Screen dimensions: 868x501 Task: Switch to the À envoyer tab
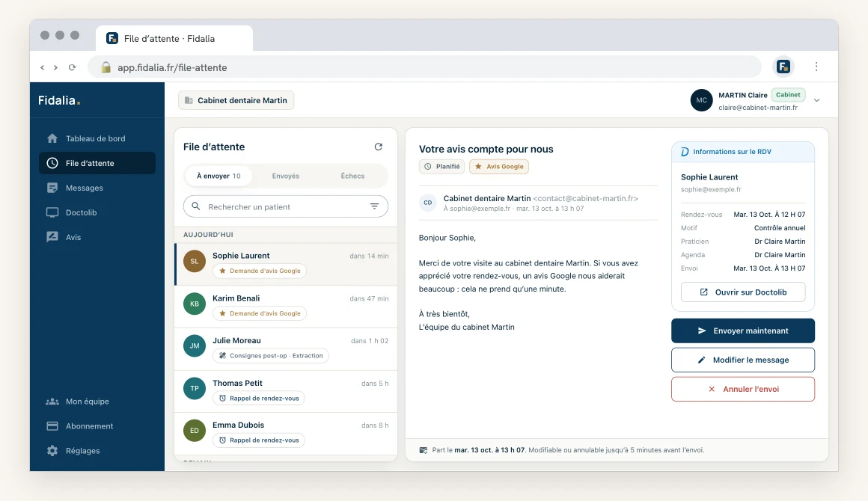218,176
